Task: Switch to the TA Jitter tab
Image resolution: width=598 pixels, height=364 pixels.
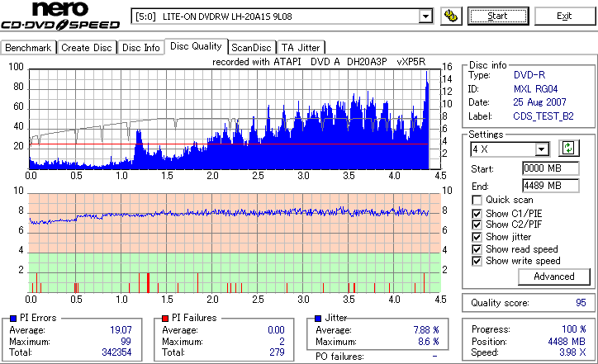Action: (x=301, y=48)
